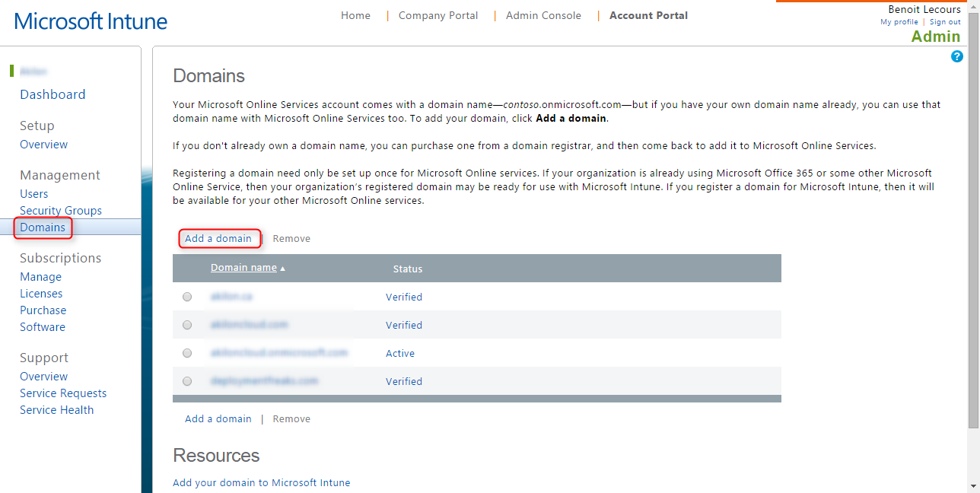This screenshot has width=980, height=493.
Task: Open Overview under Setup
Action: pos(43,145)
